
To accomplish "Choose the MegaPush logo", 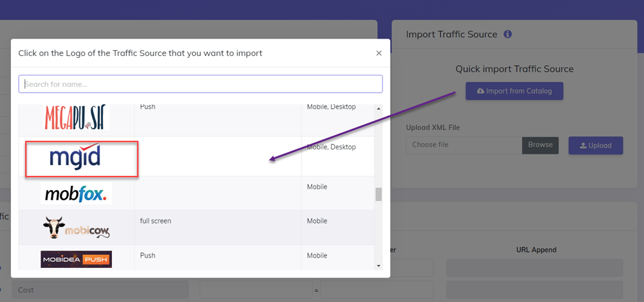I will pos(76,117).
